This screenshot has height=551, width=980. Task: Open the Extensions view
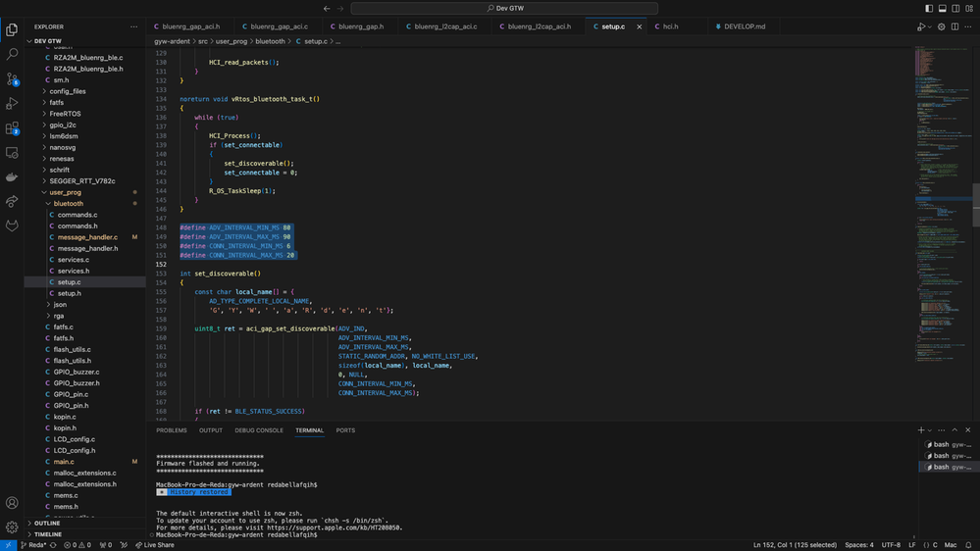12,128
